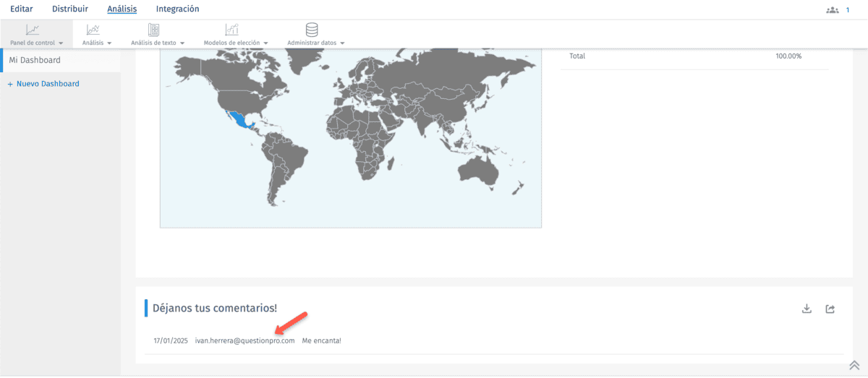
Task: Expand the Modelos de elección dropdown
Action: tap(266, 43)
